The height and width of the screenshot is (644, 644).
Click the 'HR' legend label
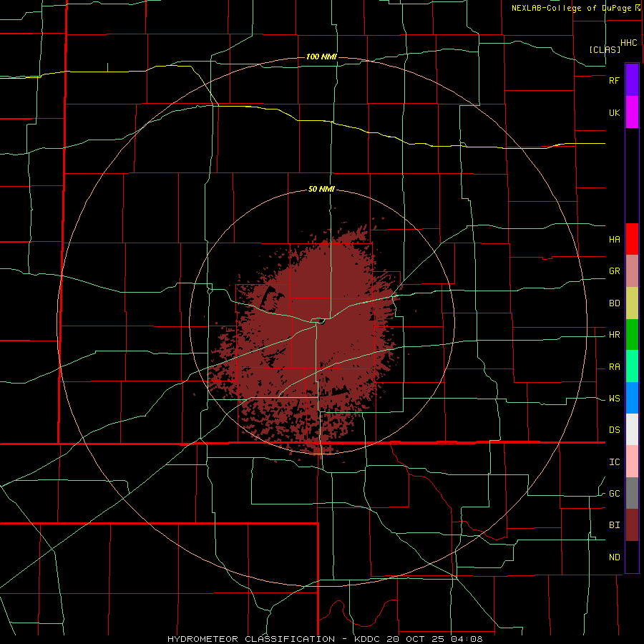point(614,335)
